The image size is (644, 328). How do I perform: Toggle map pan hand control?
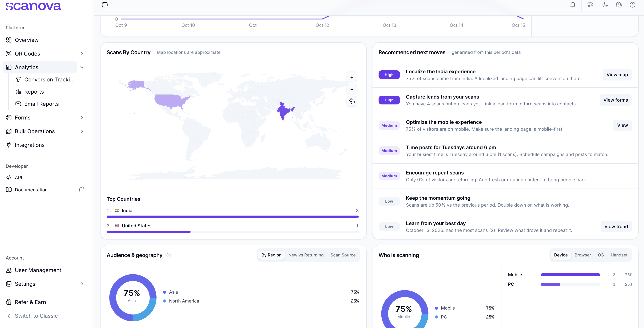(352, 101)
